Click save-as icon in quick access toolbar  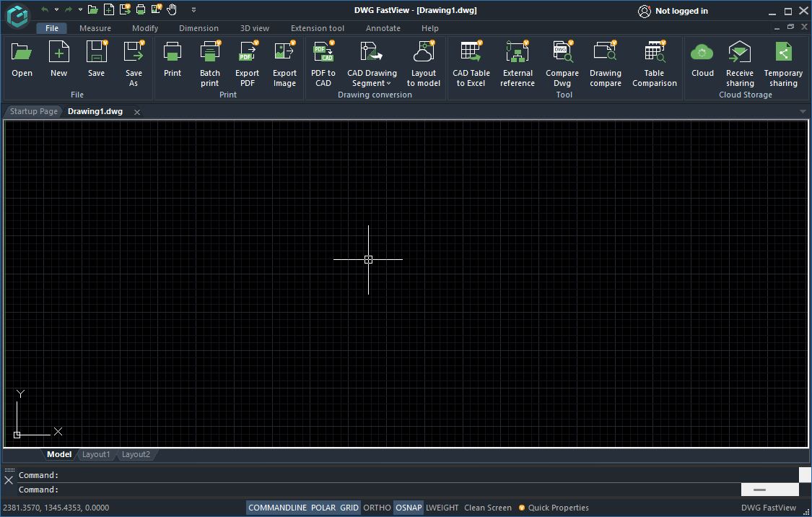[125, 9]
